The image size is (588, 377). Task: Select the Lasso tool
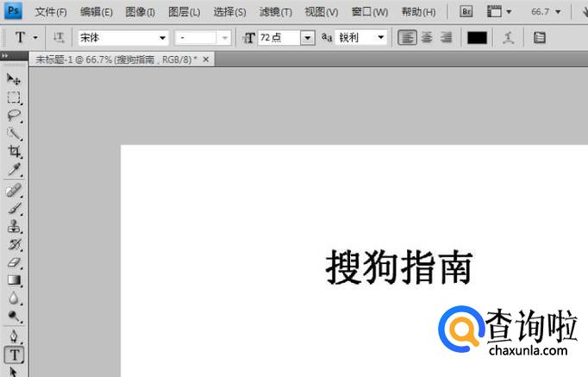click(14, 116)
